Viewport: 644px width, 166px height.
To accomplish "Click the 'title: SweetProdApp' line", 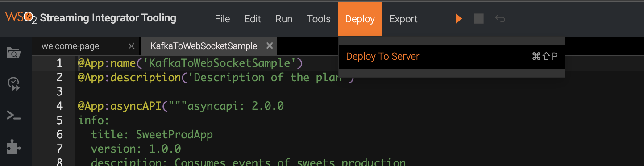I will point(152,134).
